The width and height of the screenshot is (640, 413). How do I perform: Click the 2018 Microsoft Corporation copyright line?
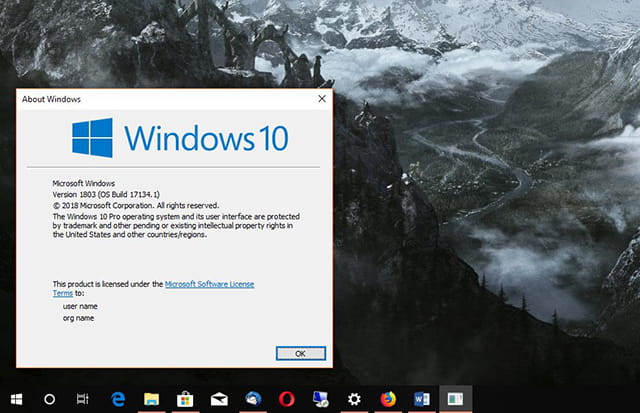136,206
